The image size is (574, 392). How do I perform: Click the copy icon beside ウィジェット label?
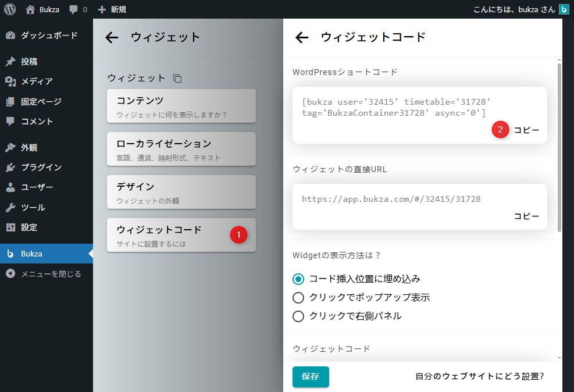(177, 79)
